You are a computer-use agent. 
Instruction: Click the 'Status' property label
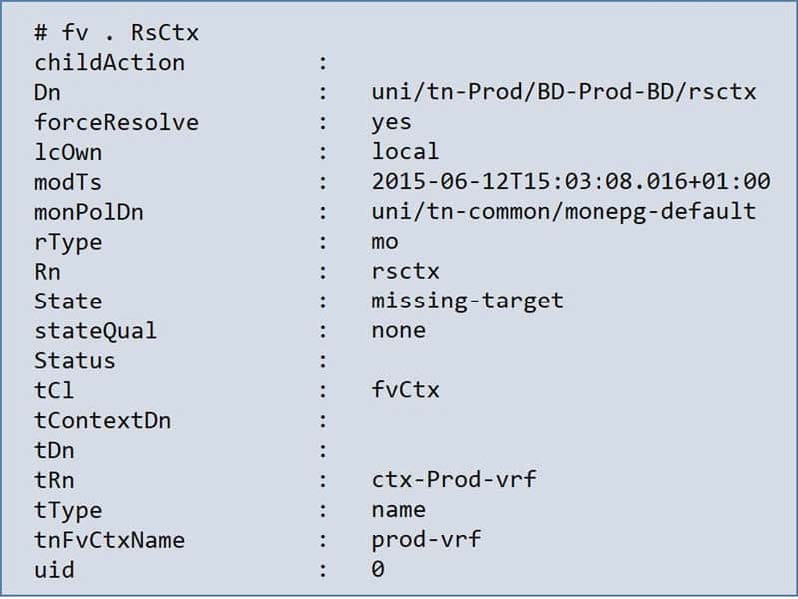(75, 360)
